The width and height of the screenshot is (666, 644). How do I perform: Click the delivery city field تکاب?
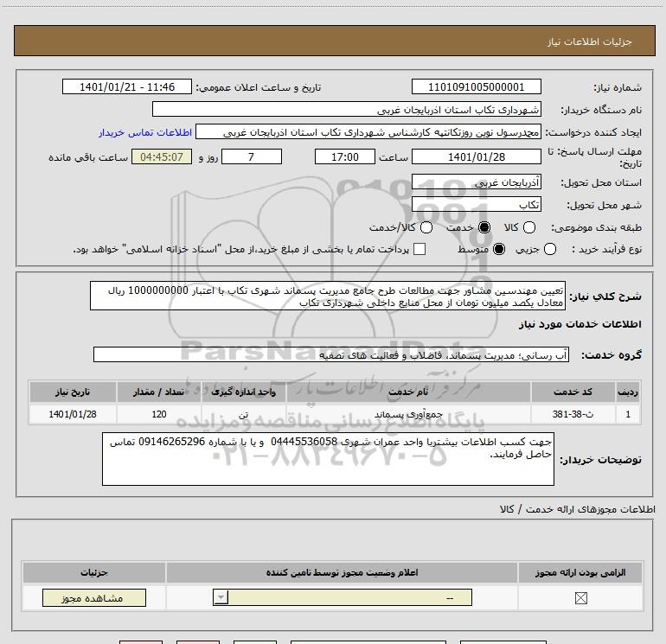[x=476, y=205]
